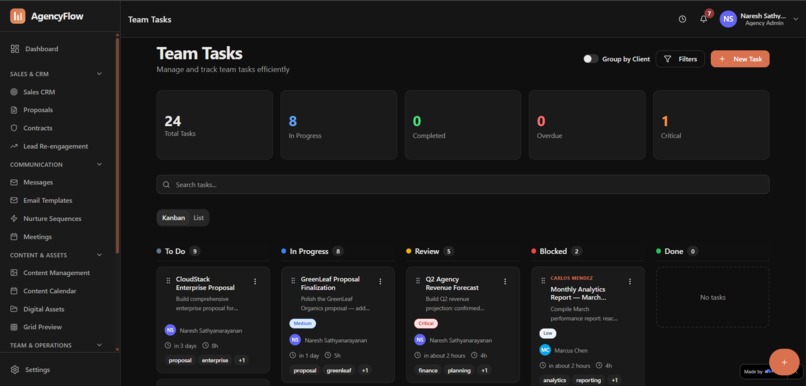Grab the Monthly Analytics Report drag handle
The height and width of the screenshot is (386, 806).
coord(543,280)
